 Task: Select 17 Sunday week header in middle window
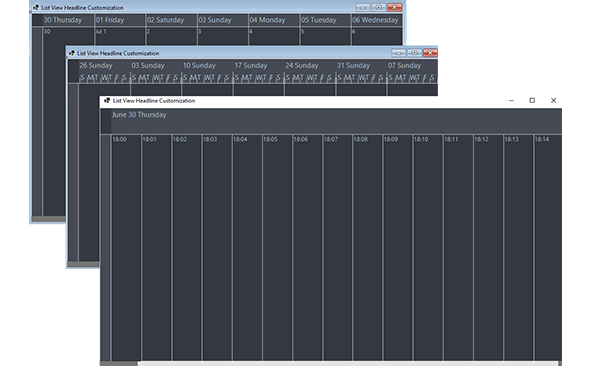[x=251, y=65]
